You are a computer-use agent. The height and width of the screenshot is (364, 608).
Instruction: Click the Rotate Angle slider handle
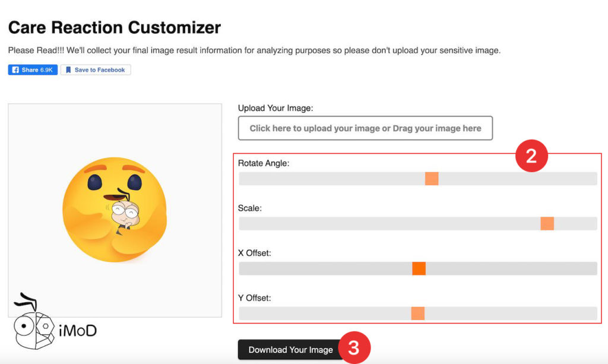(432, 179)
